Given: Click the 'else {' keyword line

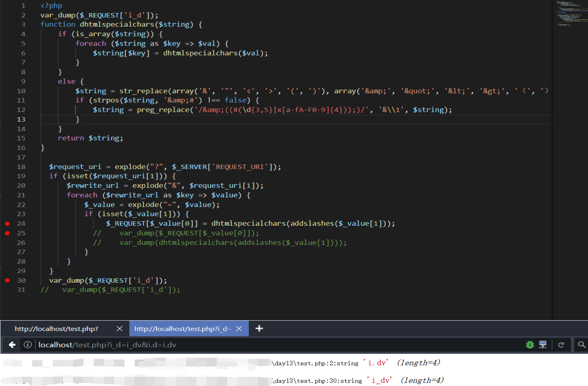Looking at the screenshot, I should point(71,81).
